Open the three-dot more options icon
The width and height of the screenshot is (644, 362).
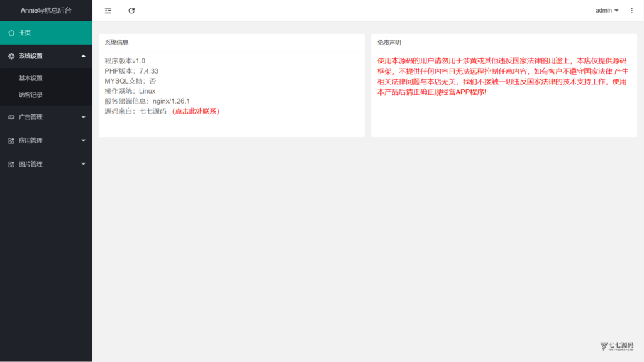click(x=631, y=11)
